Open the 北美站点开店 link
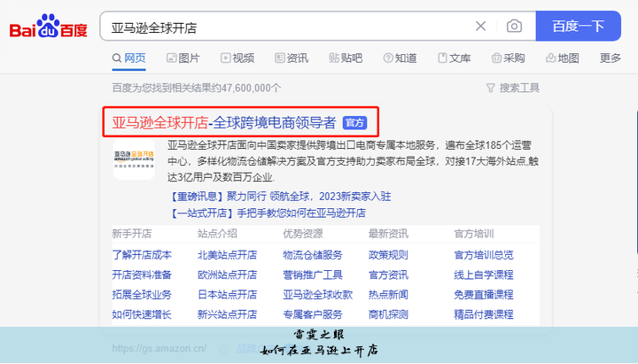Viewport: 638px width, 364px height. pyautogui.click(x=227, y=255)
